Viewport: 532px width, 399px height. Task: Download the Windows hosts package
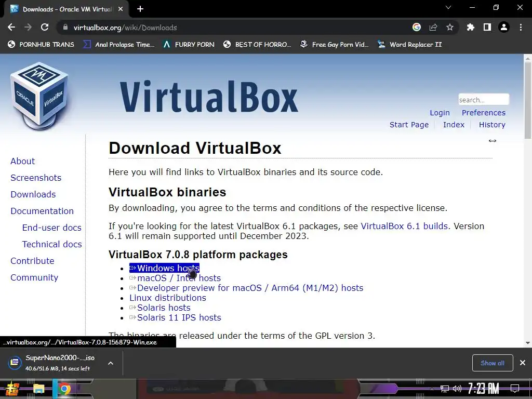164,268
